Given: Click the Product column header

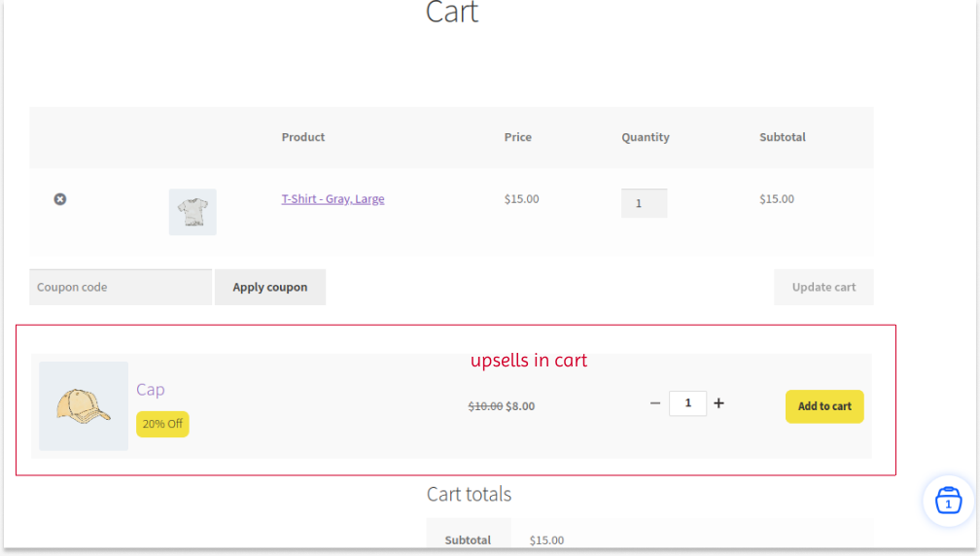Looking at the screenshot, I should coord(303,137).
